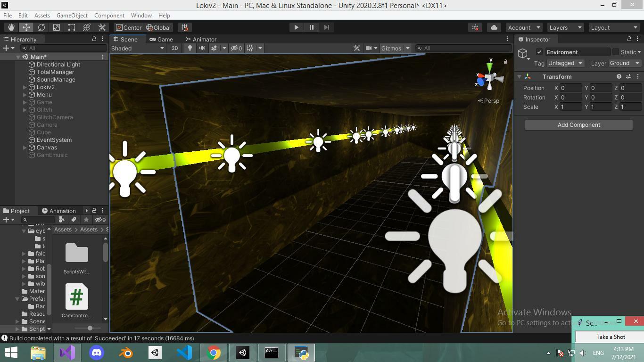Open Discord from the taskbar
Image resolution: width=644 pixels, height=362 pixels.
click(x=97, y=353)
